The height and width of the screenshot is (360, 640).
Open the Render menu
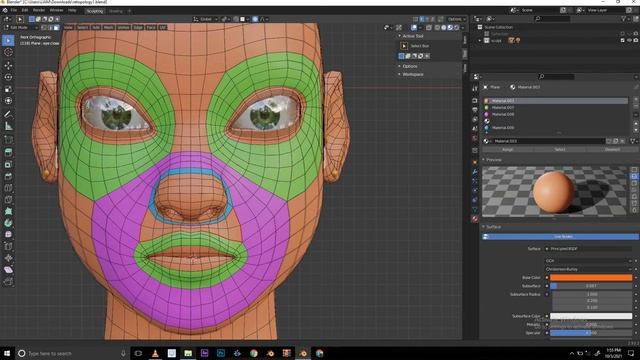39,10
